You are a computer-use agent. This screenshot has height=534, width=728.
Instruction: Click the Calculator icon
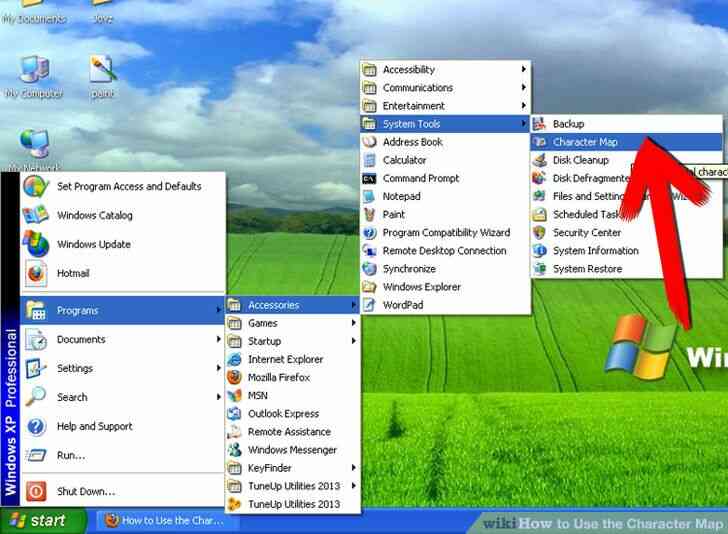[x=369, y=160]
